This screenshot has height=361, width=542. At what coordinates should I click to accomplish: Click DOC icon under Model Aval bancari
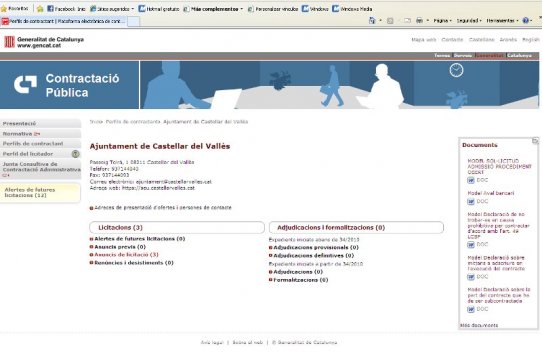pos(471,202)
